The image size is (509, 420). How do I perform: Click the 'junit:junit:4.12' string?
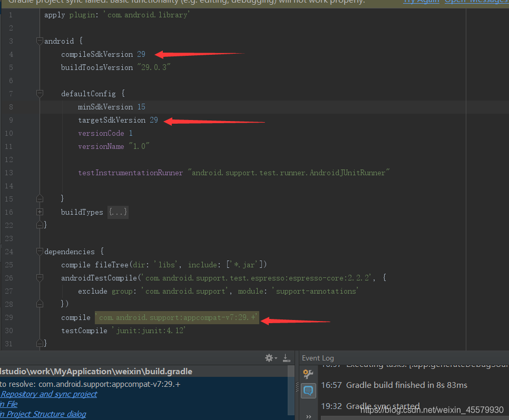pos(149,331)
